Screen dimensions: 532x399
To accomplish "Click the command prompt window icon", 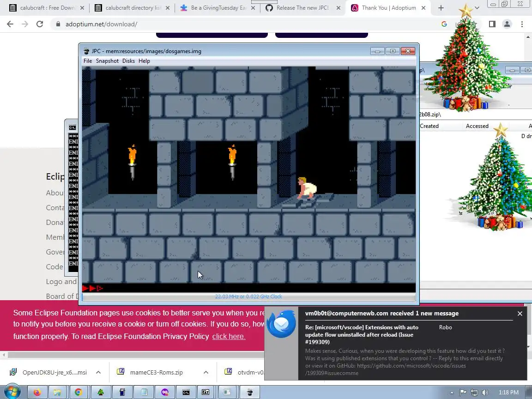I will click(x=72, y=127).
